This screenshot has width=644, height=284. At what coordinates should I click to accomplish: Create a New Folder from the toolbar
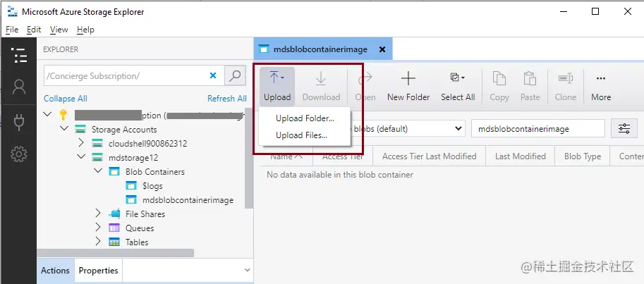tap(408, 86)
